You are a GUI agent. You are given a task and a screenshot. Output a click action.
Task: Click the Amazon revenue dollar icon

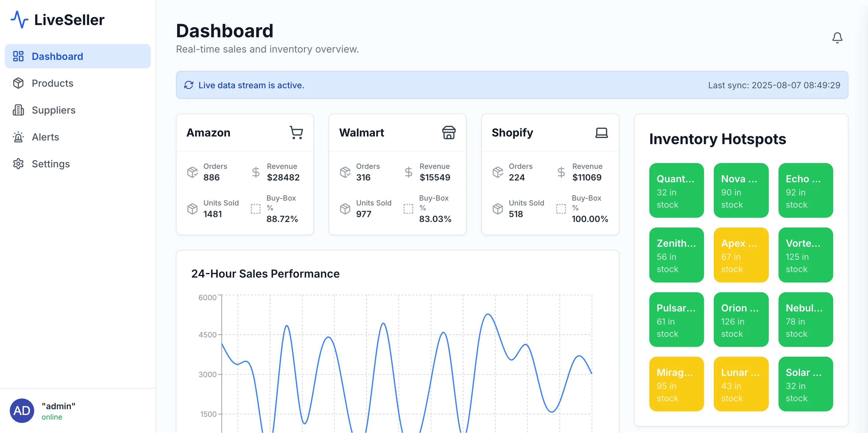coord(256,172)
